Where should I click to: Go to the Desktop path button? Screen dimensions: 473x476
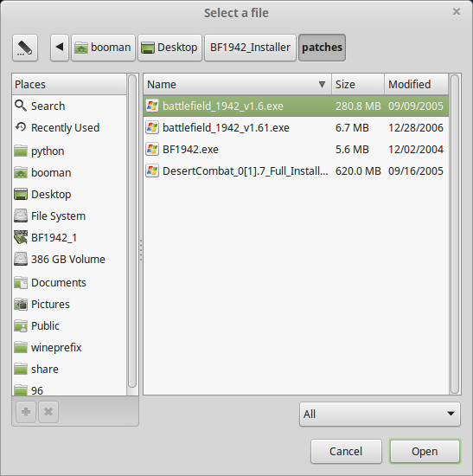tap(169, 48)
